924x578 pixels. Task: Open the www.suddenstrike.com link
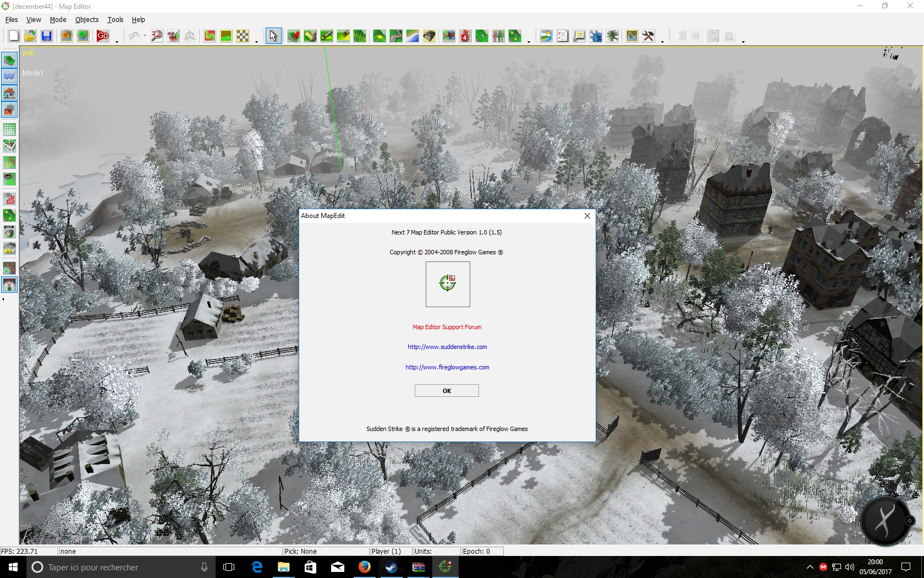(x=447, y=347)
